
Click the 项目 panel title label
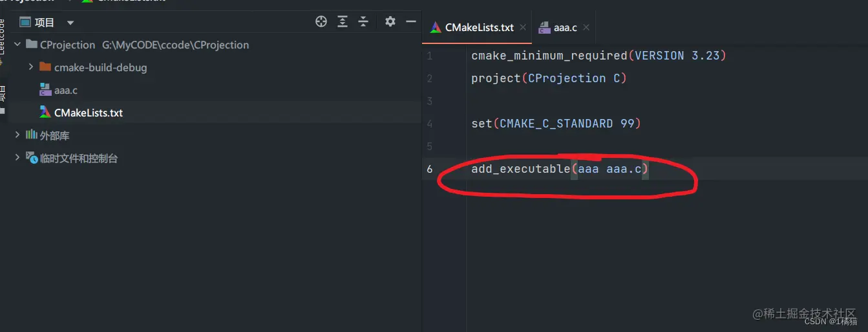[x=45, y=23]
